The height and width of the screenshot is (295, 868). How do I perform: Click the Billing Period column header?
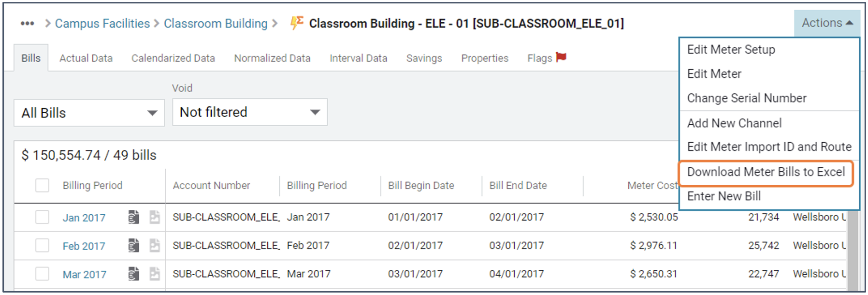(93, 185)
